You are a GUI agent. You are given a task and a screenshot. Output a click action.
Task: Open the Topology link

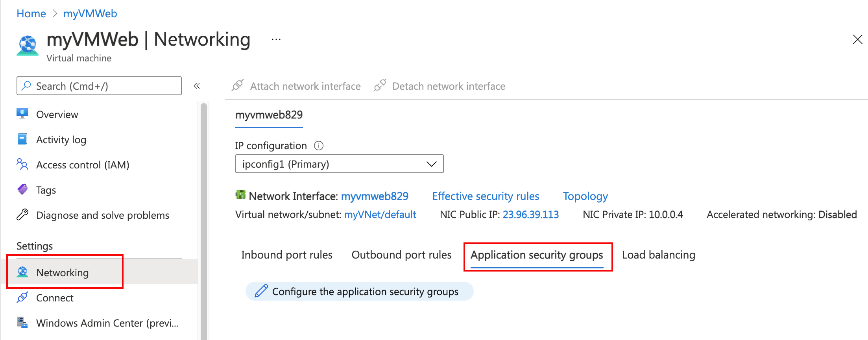(x=585, y=196)
